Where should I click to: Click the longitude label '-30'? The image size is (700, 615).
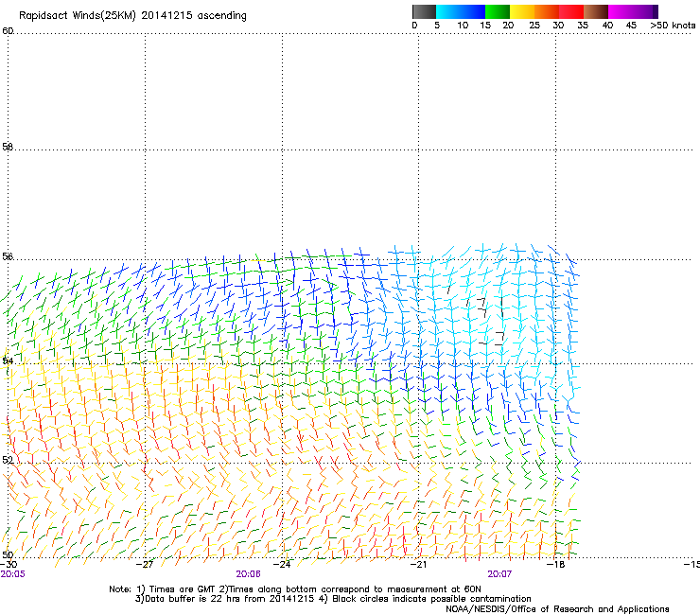[9, 565]
